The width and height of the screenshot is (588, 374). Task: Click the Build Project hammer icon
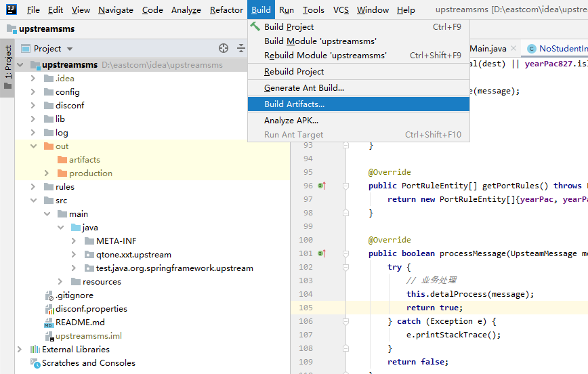[x=255, y=26]
